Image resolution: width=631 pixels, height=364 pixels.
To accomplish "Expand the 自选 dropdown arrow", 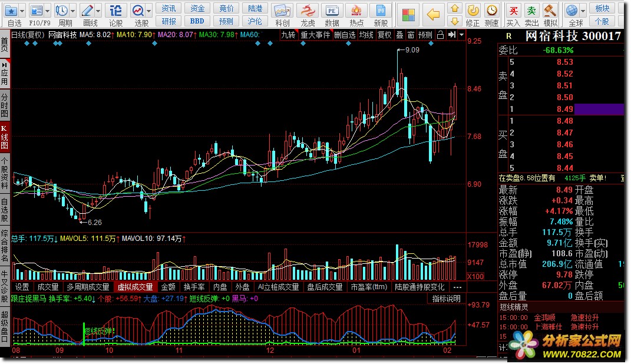I will point(22,11).
